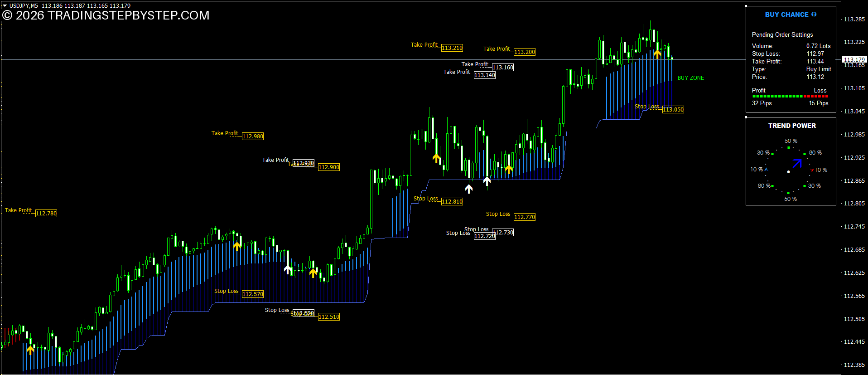868x375 pixels.
Task: Click the 15 Pips loss figure
Action: pyautogui.click(x=819, y=103)
